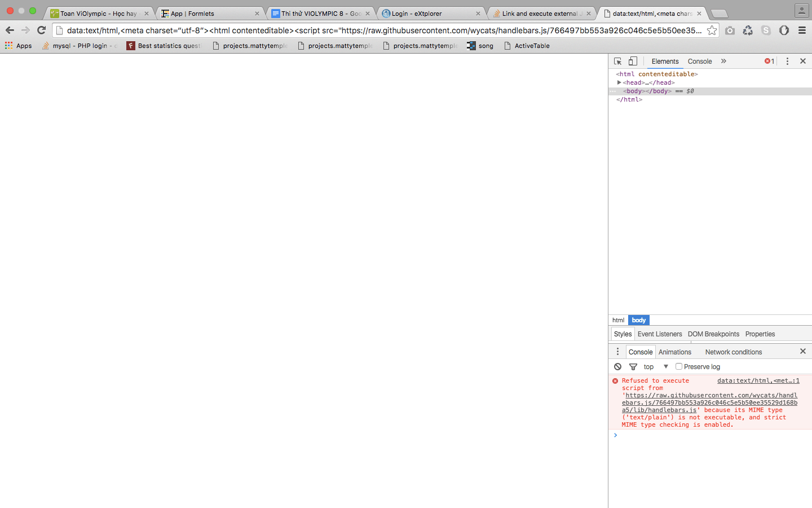
Task: Expand the head element node
Action: coord(619,82)
